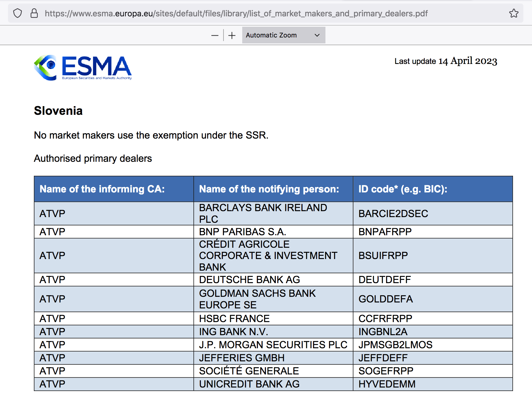Click the 'BNP PARIBAS S.A.' cell
532x411 pixels.
(x=273, y=232)
